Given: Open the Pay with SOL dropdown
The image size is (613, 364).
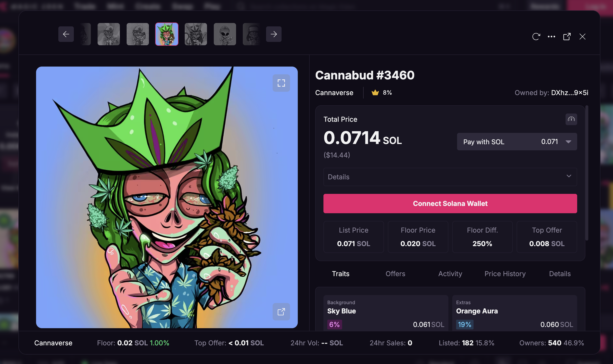Looking at the screenshot, I should click(x=517, y=142).
